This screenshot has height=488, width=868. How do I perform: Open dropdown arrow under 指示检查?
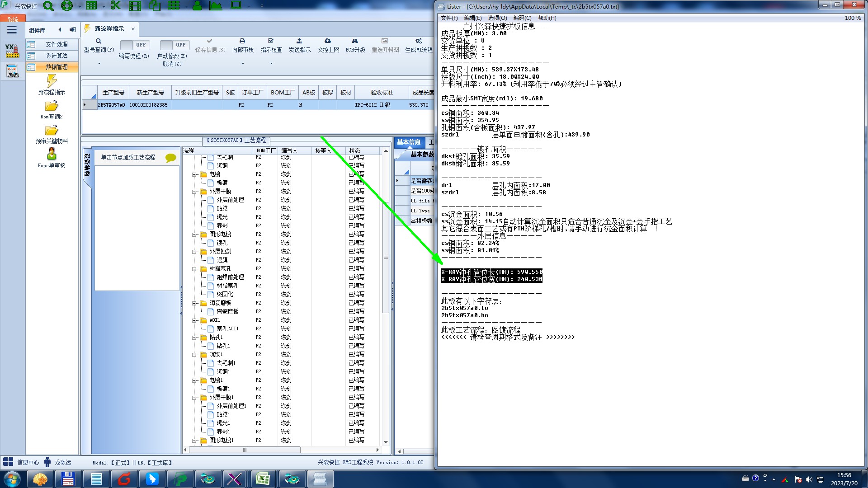[x=271, y=63]
